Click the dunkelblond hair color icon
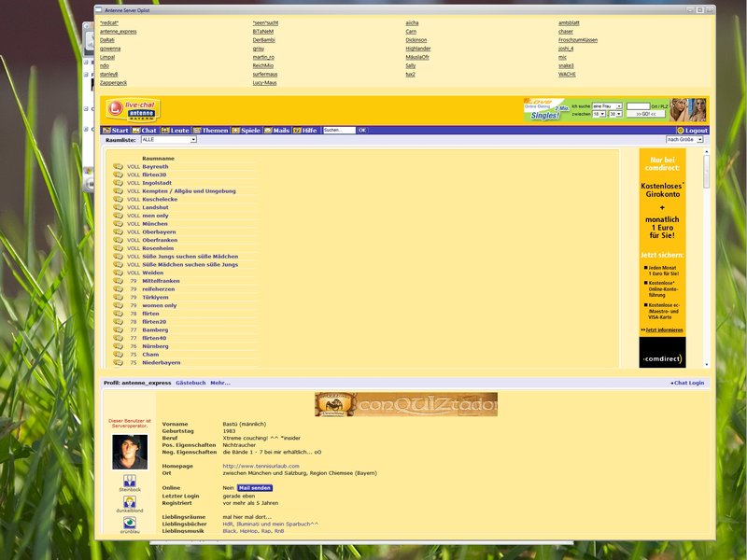The height and width of the screenshot is (560, 747). [x=129, y=501]
